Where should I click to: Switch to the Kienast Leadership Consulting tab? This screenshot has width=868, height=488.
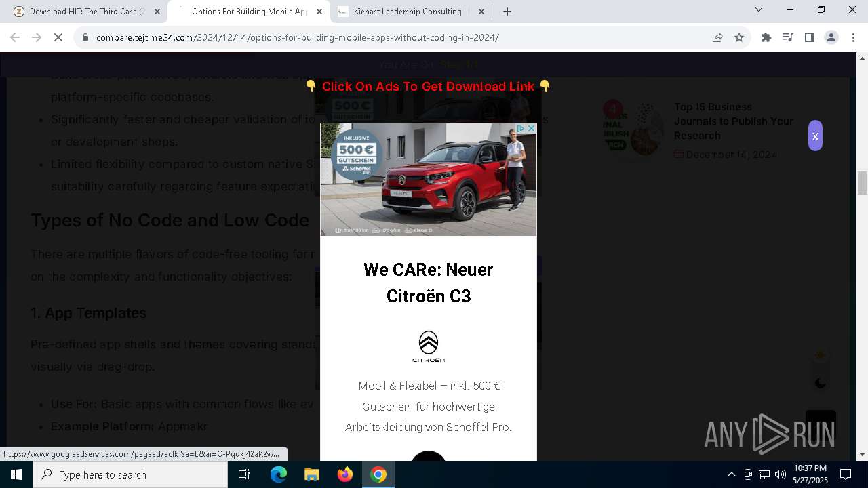[411, 12]
